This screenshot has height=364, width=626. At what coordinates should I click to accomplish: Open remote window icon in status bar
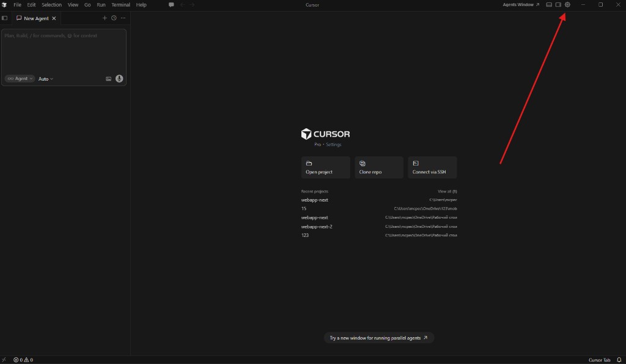click(x=4, y=360)
